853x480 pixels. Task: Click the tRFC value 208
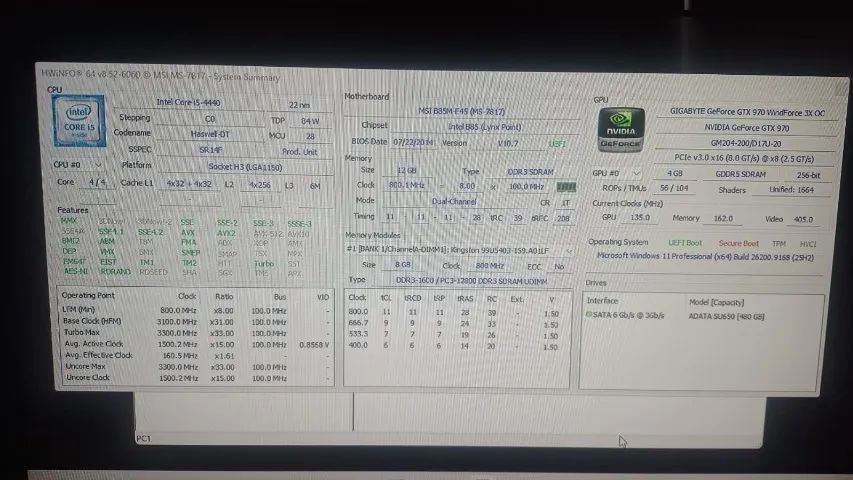pos(563,219)
